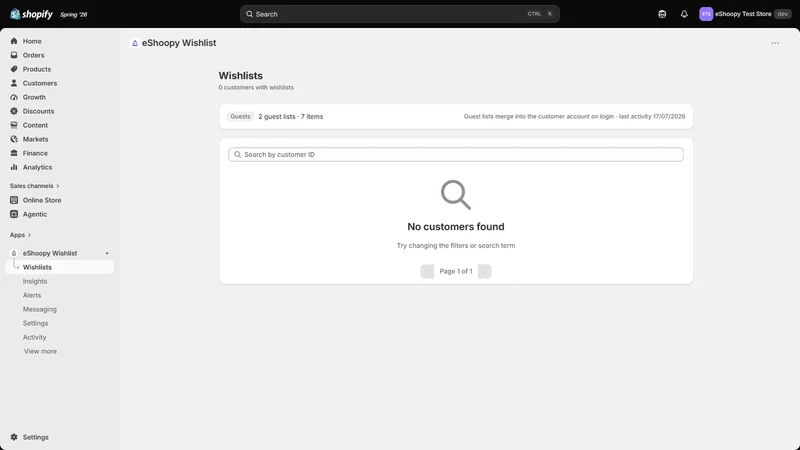This screenshot has width=800, height=450.
Task: Expand the Apps section
Action: tap(20, 235)
